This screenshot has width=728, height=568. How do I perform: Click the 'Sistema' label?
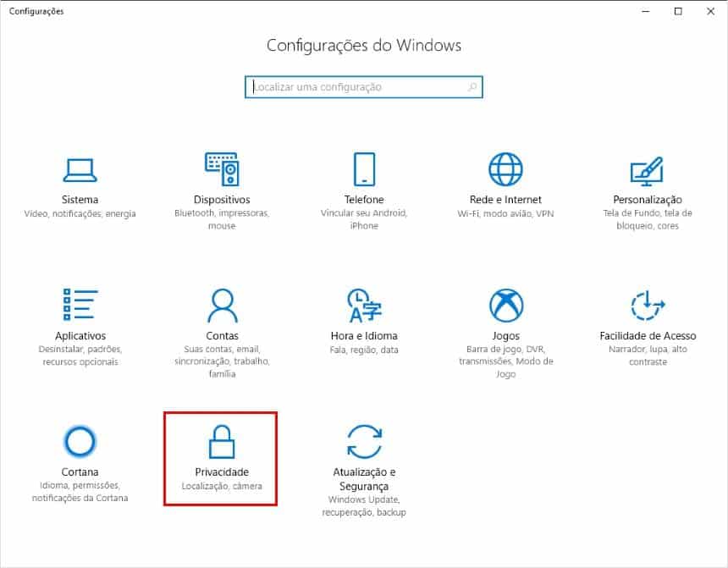80,200
